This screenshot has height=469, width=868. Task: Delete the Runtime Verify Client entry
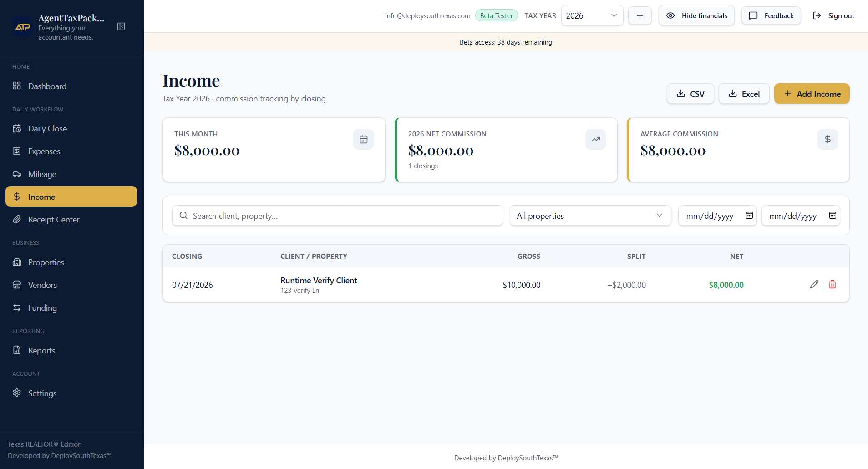point(832,284)
